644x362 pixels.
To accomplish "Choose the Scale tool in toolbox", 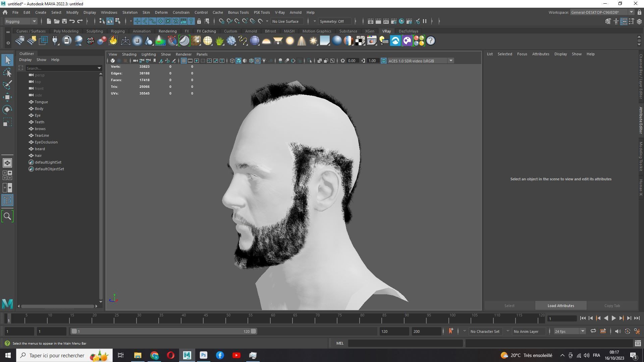I will [7, 122].
